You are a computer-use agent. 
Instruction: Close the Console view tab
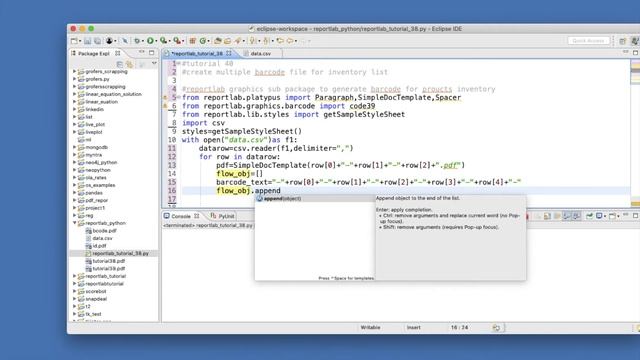tap(197, 216)
